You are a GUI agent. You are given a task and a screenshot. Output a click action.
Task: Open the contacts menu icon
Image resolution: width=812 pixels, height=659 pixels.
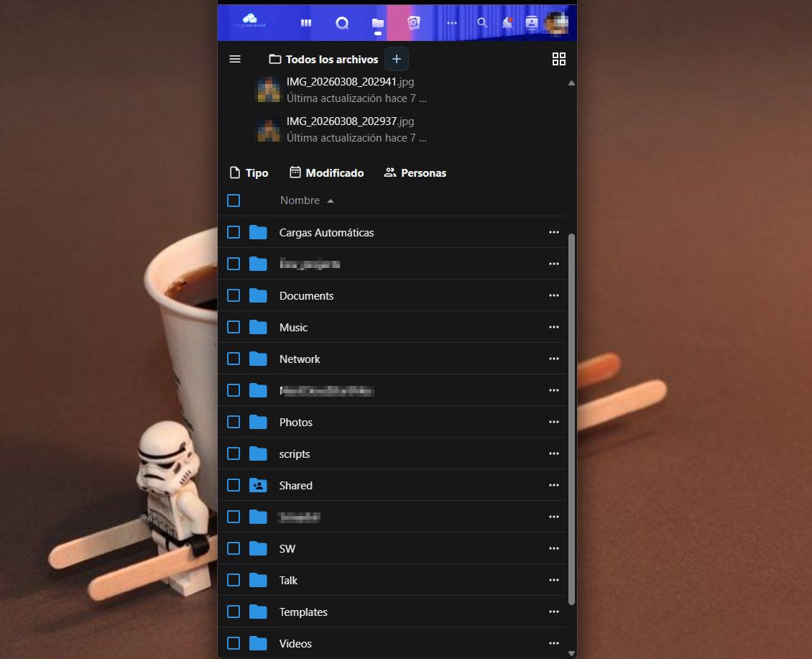pyautogui.click(x=531, y=23)
